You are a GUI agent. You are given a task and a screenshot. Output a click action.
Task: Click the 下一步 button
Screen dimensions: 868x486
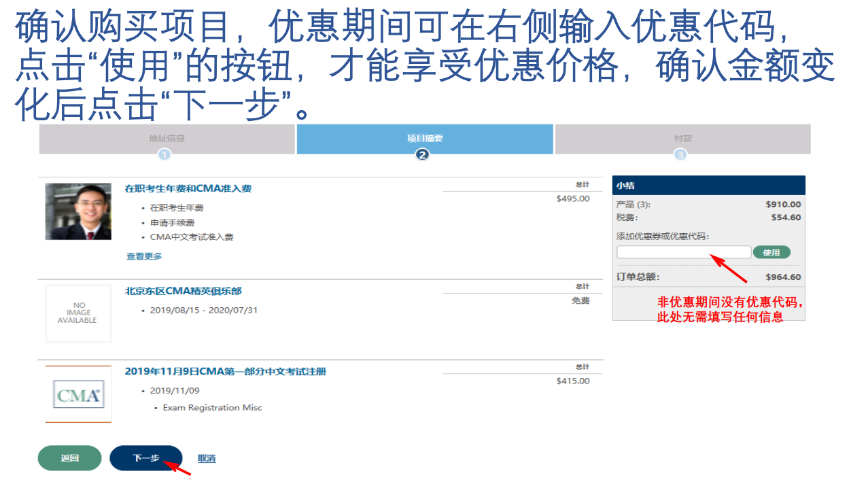click(x=145, y=457)
